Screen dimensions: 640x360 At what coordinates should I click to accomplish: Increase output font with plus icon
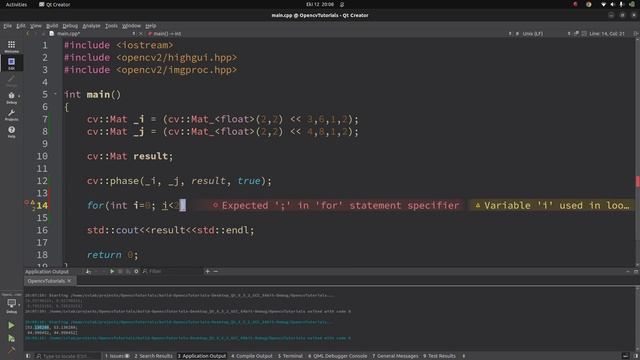[x=207, y=271]
